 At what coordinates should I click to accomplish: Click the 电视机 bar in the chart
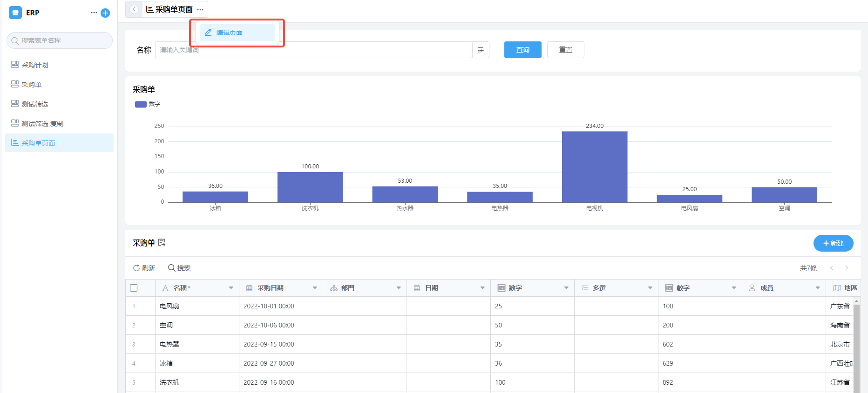[595, 167]
